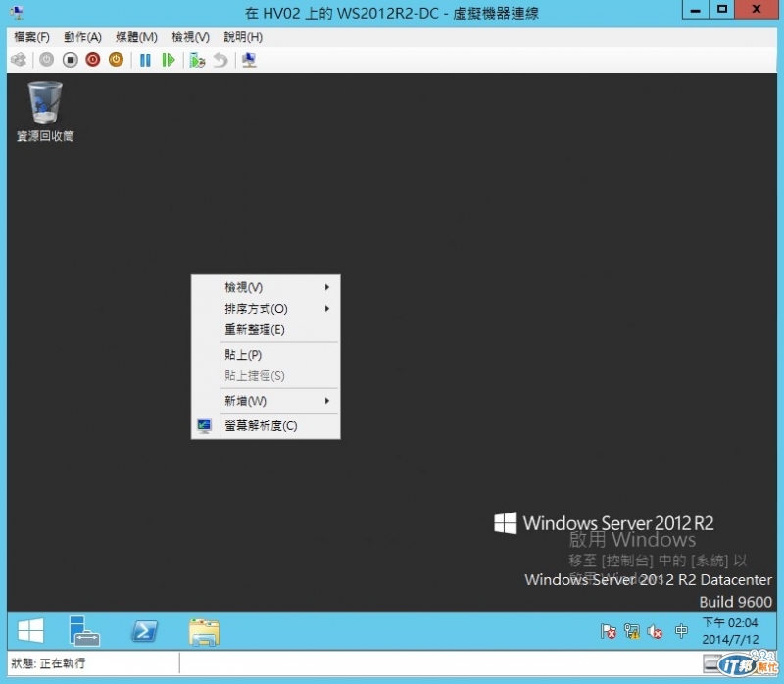This screenshot has height=684, width=784.
Task: Expand 排序方式(O) submenu
Action: pyautogui.click(x=266, y=309)
